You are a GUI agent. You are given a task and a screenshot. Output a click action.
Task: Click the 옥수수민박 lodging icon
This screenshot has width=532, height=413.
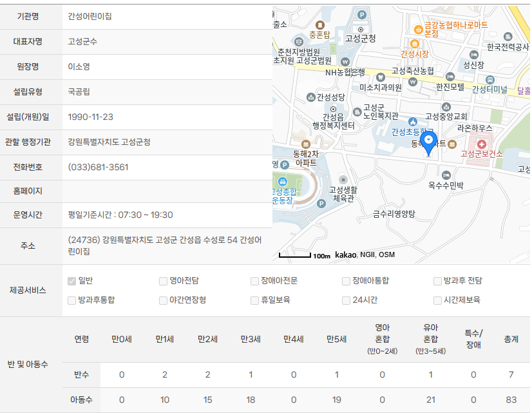point(446,175)
